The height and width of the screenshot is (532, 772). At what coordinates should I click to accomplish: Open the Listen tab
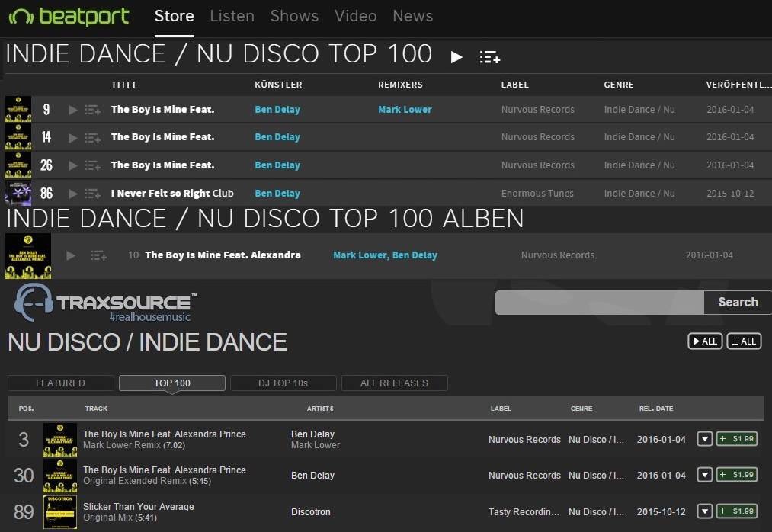[x=232, y=16]
